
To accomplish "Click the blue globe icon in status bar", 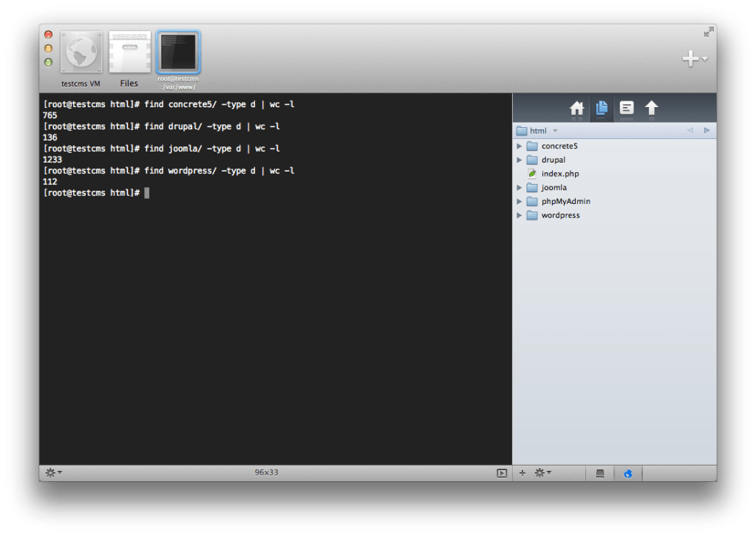I will [627, 473].
